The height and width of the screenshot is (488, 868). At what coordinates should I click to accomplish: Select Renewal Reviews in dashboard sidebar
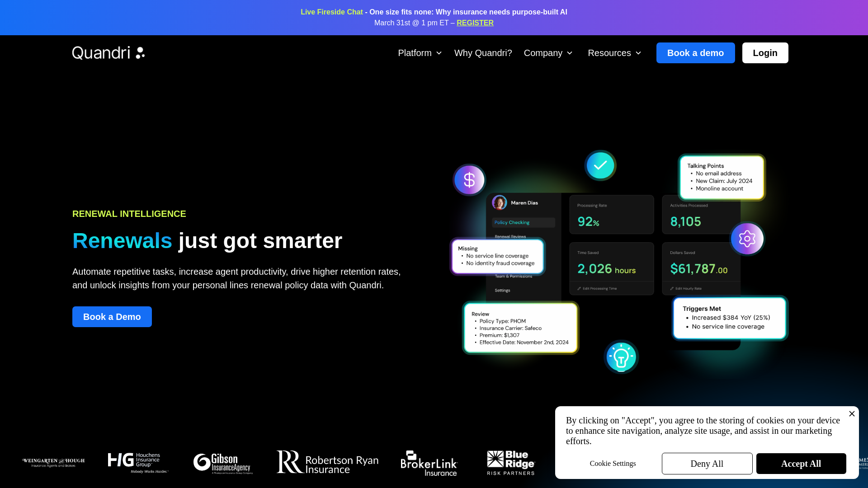tap(510, 236)
